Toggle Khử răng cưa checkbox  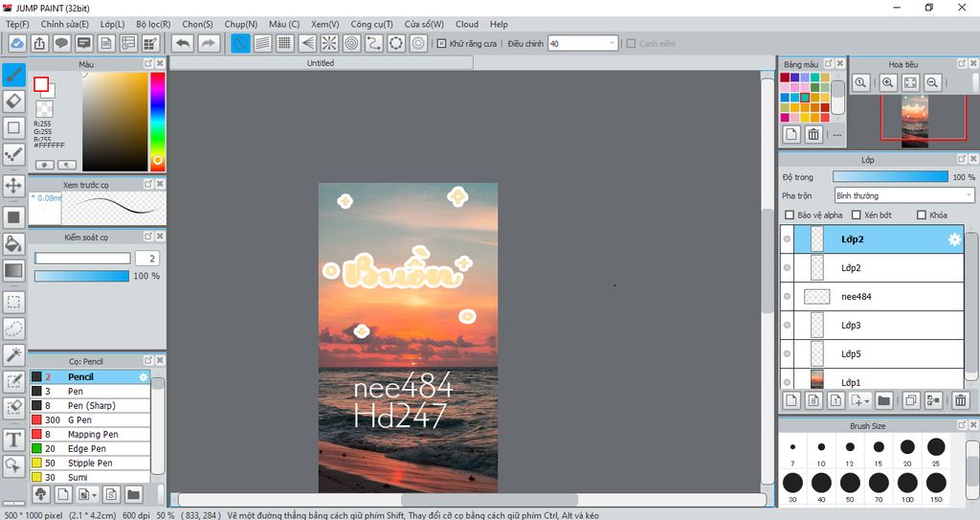pyautogui.click(x=441, y=43)
